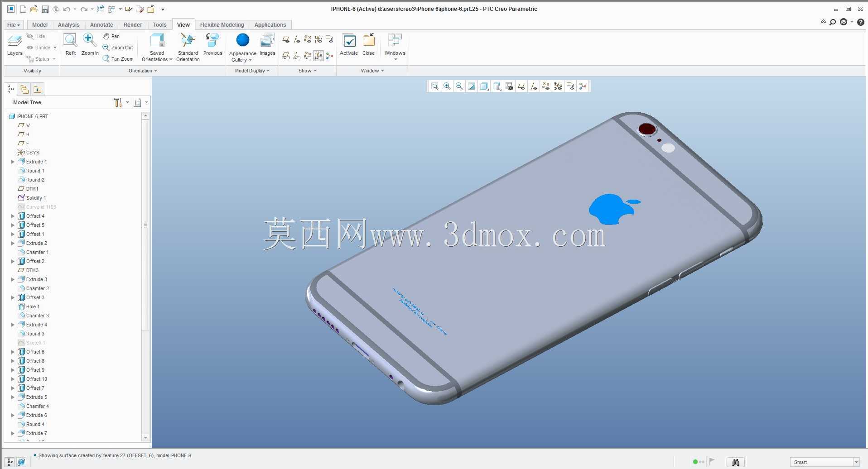
Task: Toggle csys display in ribbon Show group
Action: (x=318, y=39)
